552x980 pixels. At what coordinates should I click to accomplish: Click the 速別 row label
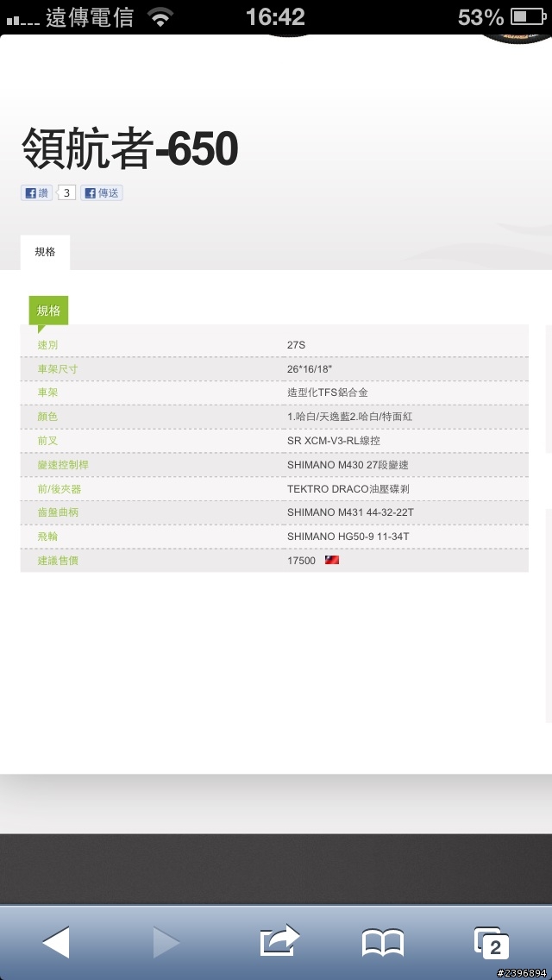pyautogui.click(x=47, y=345)
